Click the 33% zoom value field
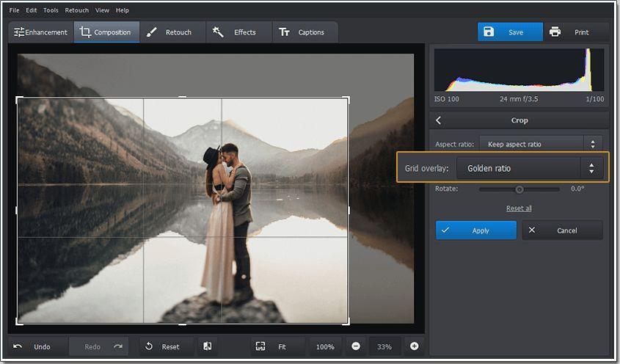620x364 pixels. click(x=384, y=346)
